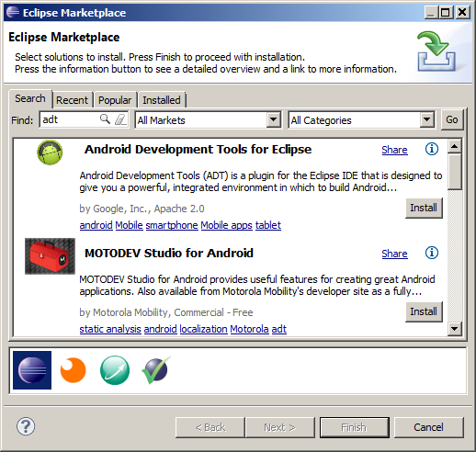Clear the Find field with eraser icon

[x=120, y=119]
